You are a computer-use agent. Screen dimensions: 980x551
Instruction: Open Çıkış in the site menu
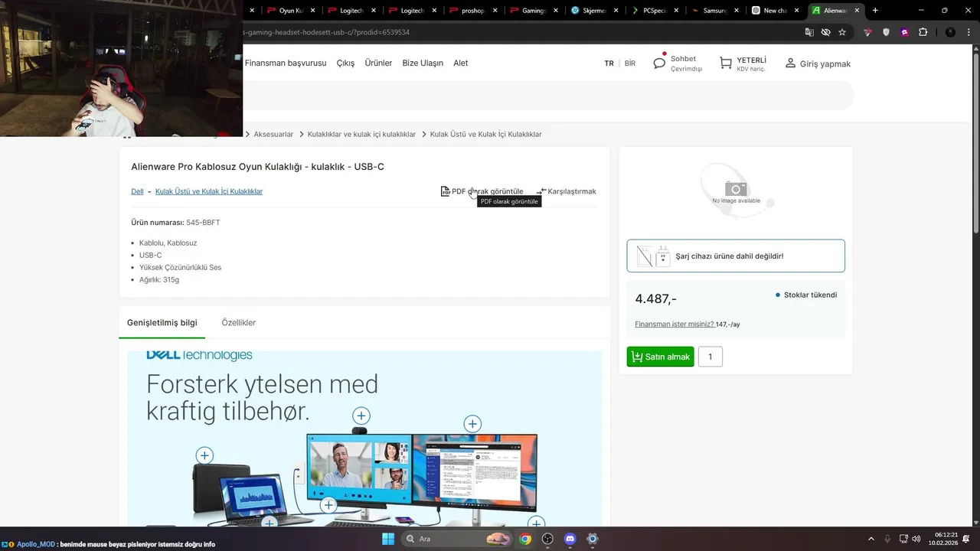(x=345, y=63)
